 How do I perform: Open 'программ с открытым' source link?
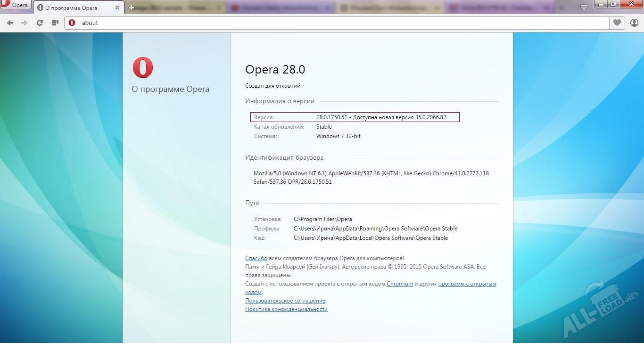click(467, 284)
